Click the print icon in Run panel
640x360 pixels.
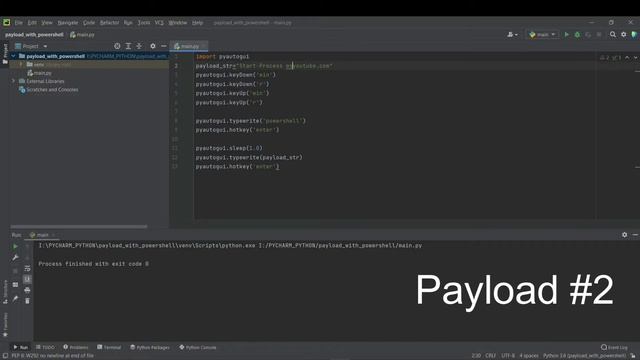27,290
